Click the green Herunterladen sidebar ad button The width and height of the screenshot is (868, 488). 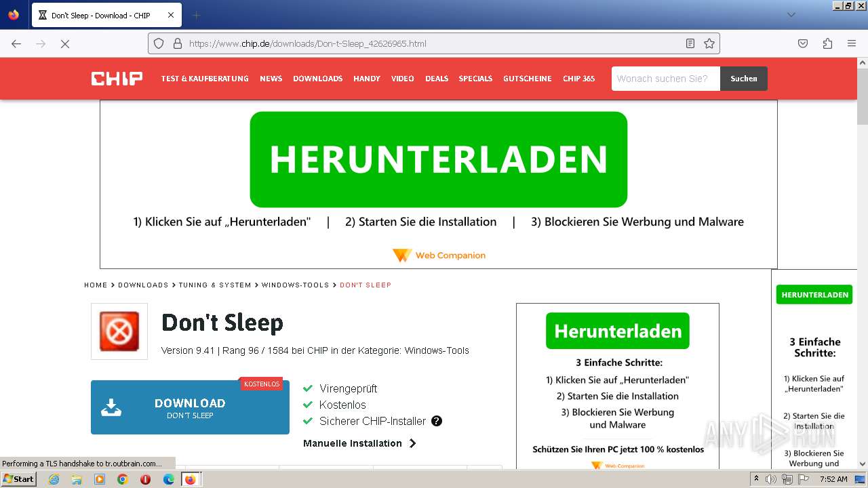point(618,331)
